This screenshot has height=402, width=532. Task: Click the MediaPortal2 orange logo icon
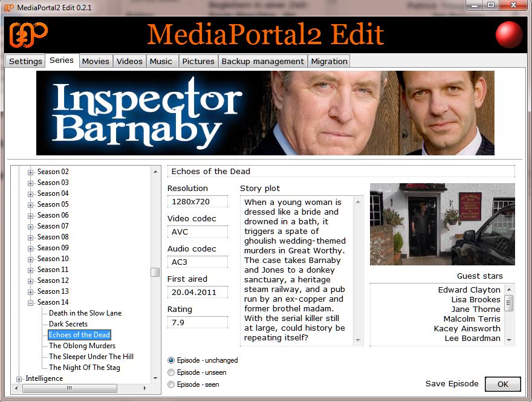coord(28,34)
